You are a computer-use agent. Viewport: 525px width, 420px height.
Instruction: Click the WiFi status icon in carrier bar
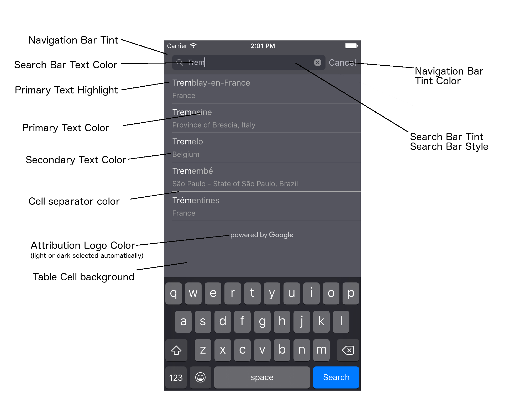(195, 47)
